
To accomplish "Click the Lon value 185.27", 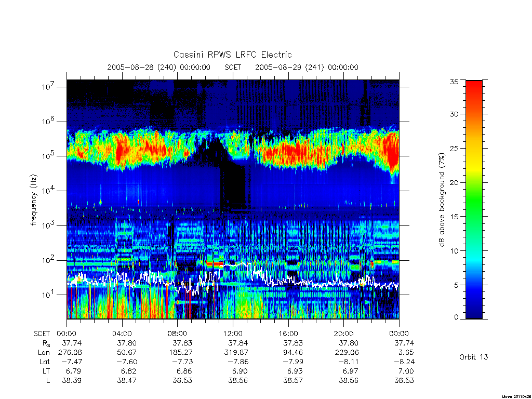I will (x=180, y=353).
